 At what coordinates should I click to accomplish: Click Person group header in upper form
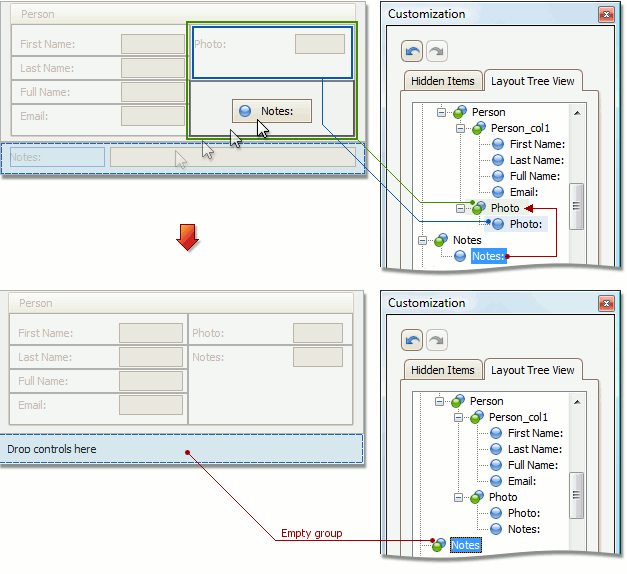click(x=183, y=14)
